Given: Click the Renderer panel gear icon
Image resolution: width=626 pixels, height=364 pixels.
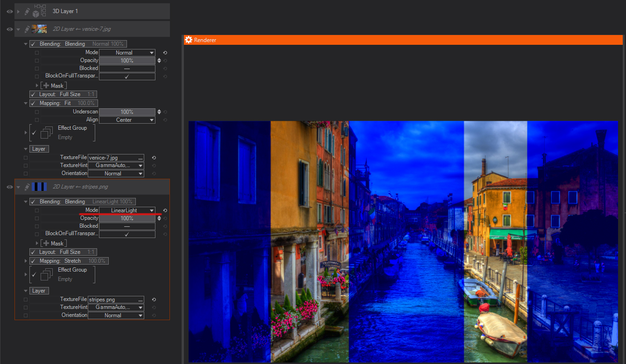Looking at the screenshot, I should pyautogui.click(x=189, y=40).
